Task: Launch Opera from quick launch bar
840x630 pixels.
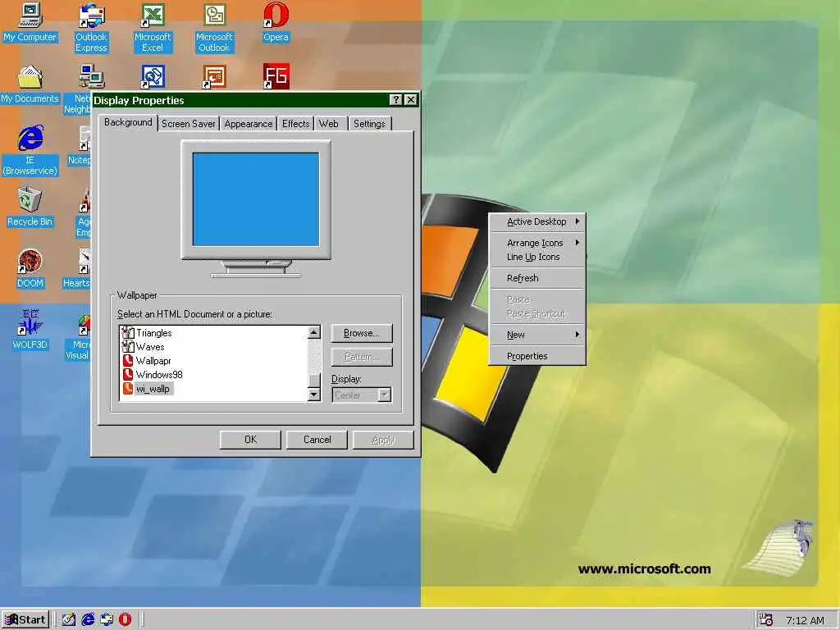Action: tap(125, 619)
